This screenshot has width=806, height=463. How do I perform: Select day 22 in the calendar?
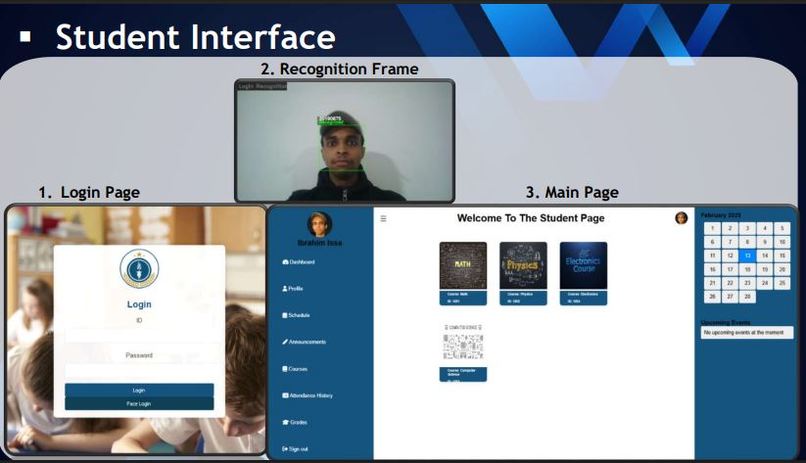pos(730,283)
